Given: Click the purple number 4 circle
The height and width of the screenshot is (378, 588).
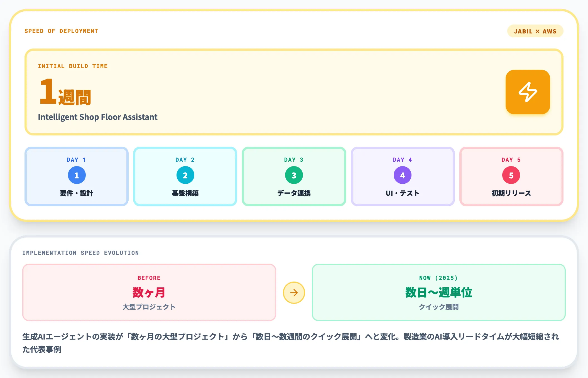Looking at the screenshot, I should (402, 175).
